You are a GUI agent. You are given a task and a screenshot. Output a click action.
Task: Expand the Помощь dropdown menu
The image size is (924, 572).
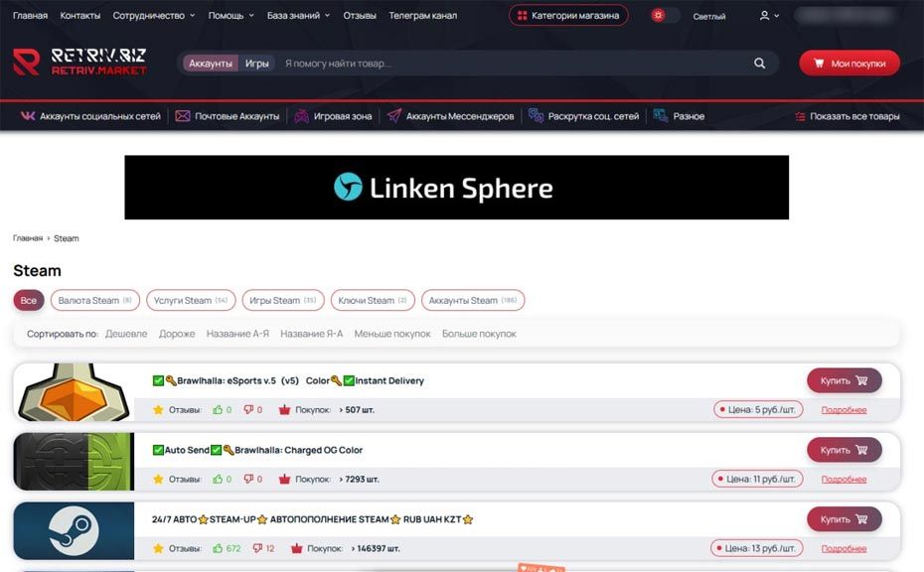click(x=231, y=16)
